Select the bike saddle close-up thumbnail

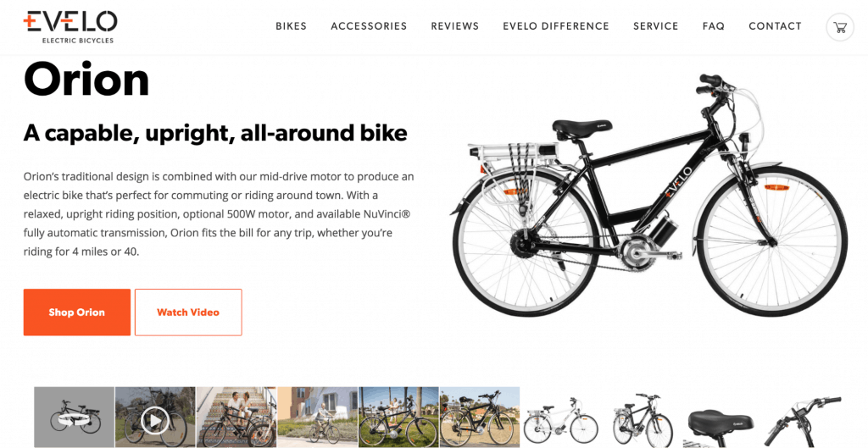722,417
